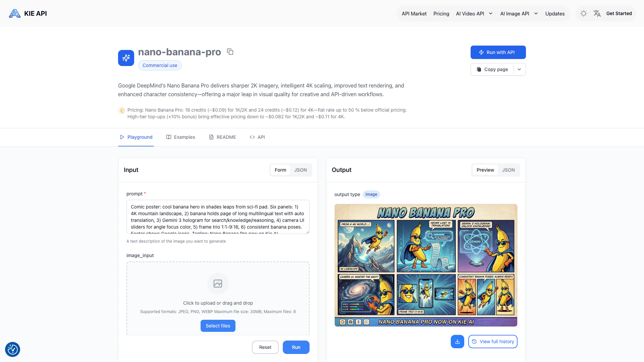Click the upload image placeholder icon
The image size is (644, 362).
tap(218, 284)
